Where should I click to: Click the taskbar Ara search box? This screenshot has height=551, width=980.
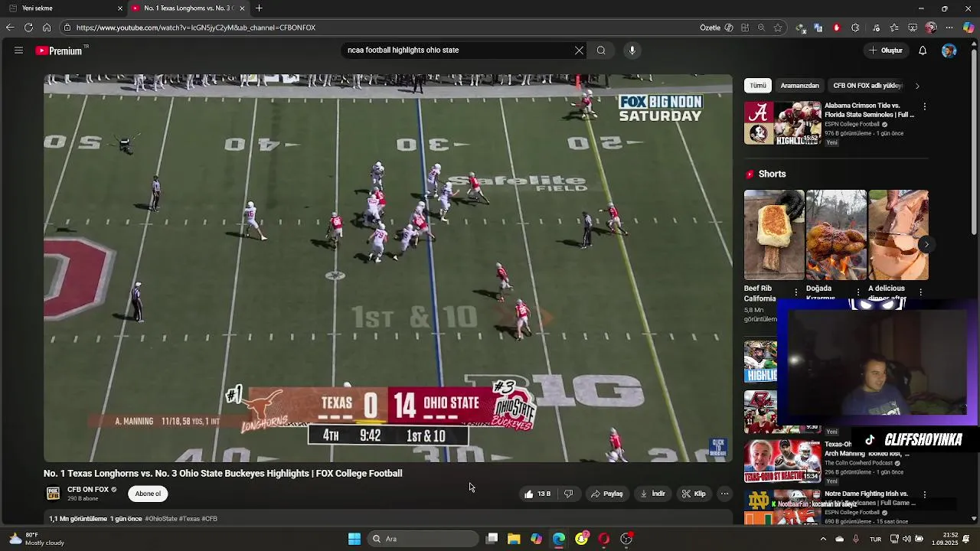click(x=423, y=539)
